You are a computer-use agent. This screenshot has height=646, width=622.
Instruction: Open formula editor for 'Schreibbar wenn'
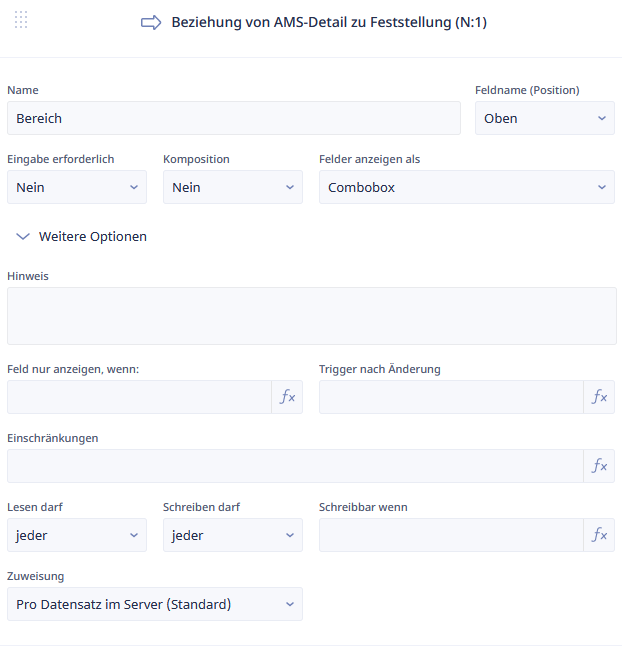point(599,535)
